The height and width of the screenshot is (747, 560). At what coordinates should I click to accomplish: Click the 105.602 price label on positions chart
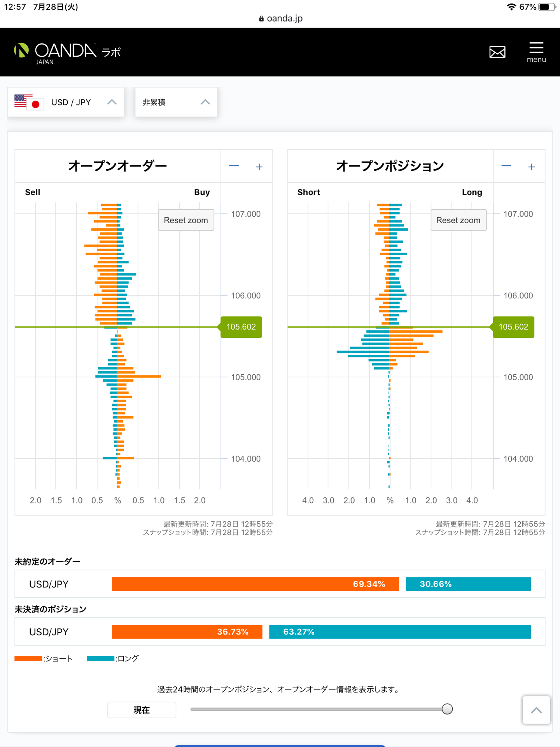tap(513, 327)
